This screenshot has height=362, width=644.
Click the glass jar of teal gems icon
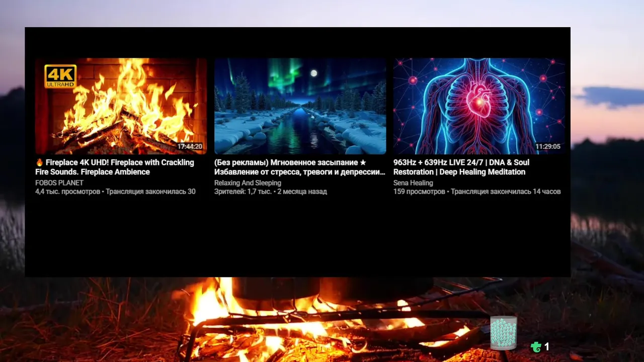pos(504,333)
